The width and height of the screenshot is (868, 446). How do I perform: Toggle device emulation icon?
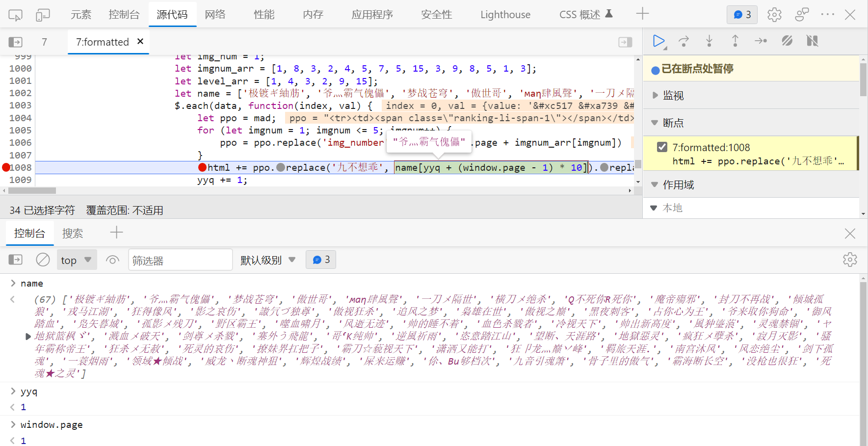(x=43, y=15)
